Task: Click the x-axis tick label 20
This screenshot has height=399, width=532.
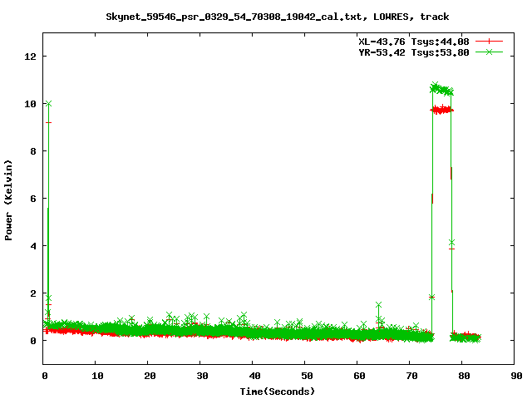Action: pyautogui.click(x=150, y=376)
